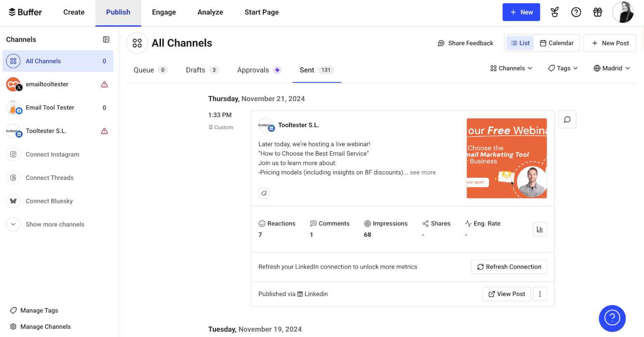Click the floating help bubble at bottom right

pyautogui.click(x=612, y=318)
